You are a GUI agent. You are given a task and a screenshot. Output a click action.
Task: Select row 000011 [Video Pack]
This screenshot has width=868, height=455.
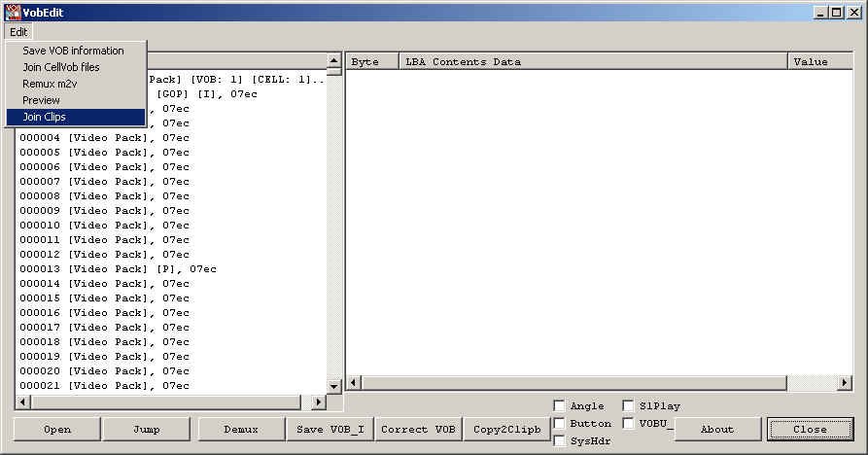coord(104,240)
